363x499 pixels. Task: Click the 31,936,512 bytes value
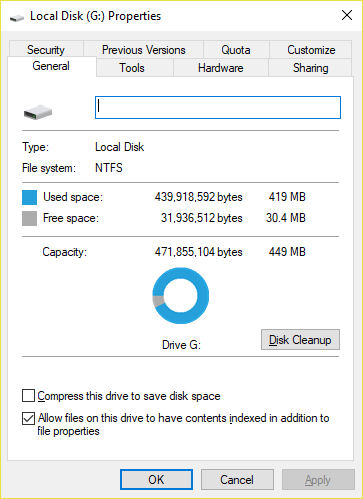coord(202,218)
